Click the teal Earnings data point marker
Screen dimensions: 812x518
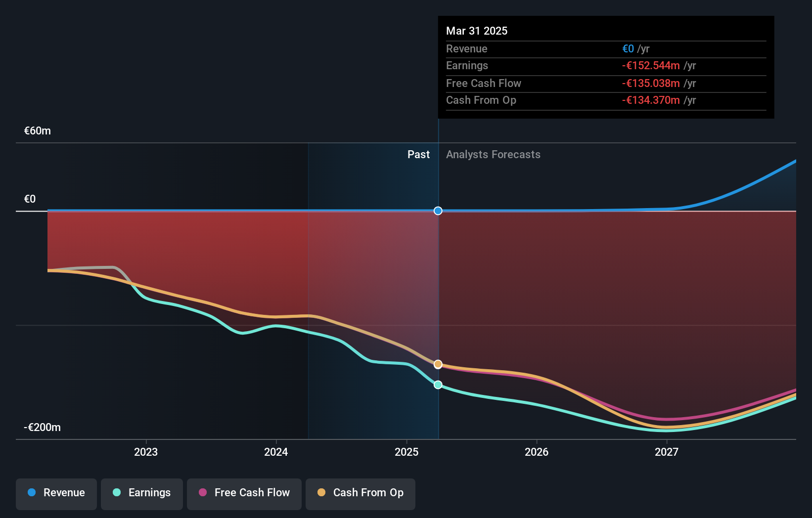pos(438,385)
